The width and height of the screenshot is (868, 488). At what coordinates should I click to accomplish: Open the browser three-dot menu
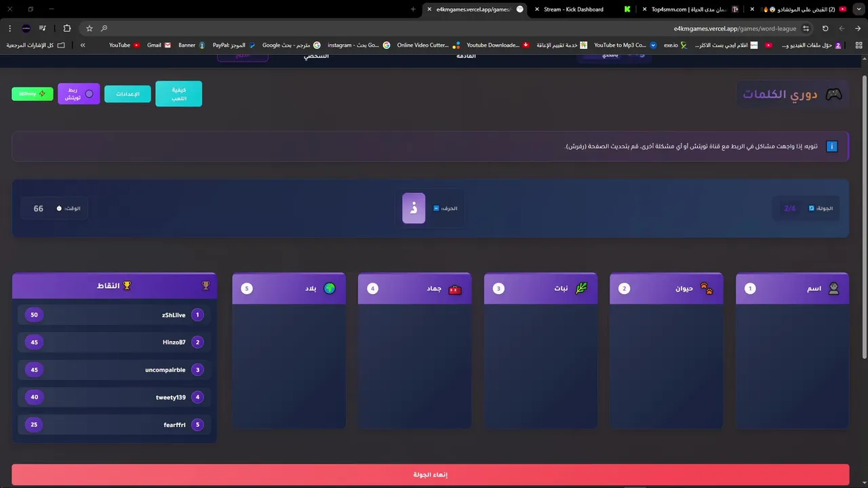coord(9,28)
